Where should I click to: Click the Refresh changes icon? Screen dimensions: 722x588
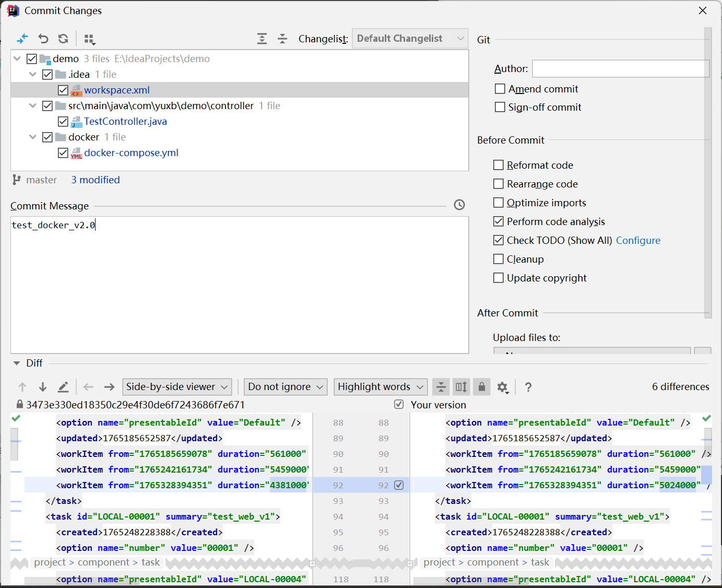coord(63,39)
